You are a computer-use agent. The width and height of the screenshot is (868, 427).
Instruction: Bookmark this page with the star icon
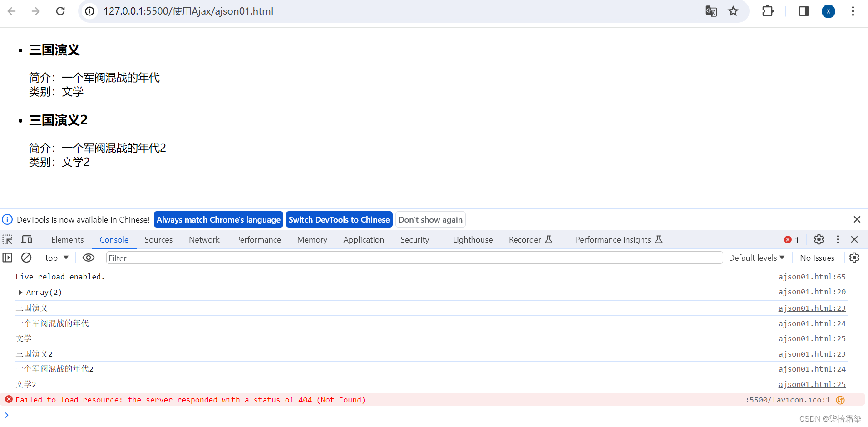coord(733,11)
